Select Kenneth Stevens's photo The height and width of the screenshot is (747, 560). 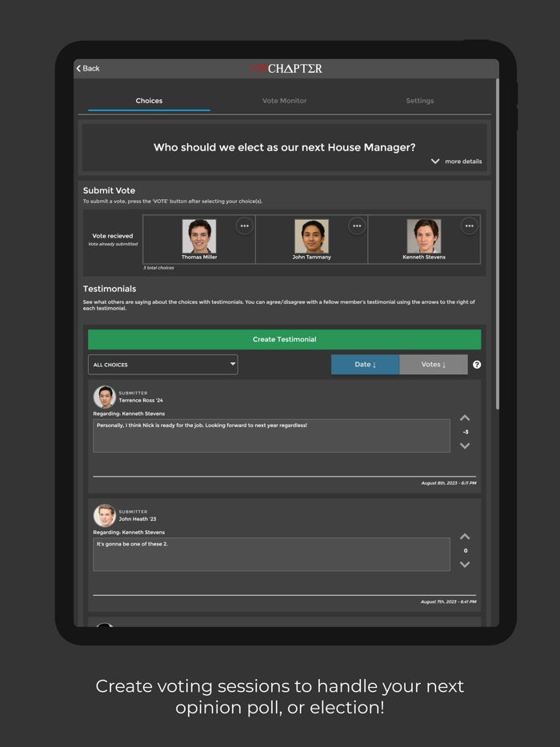coord(424,236)
